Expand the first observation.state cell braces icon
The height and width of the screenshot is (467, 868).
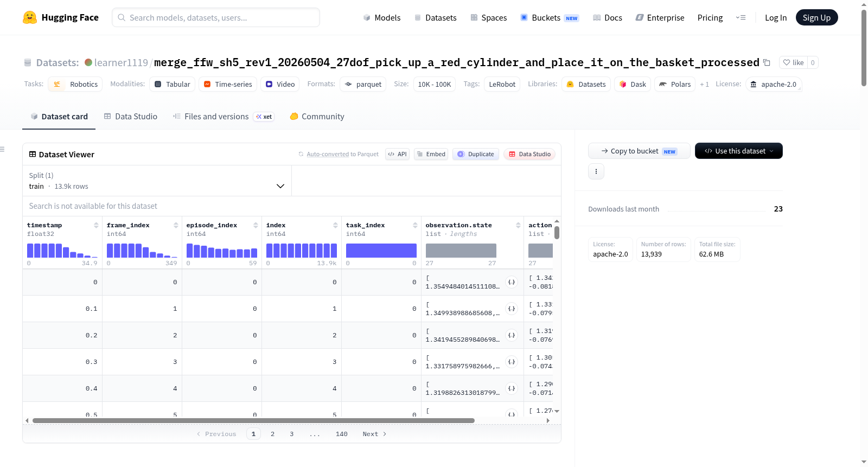[x=512, y=282]
